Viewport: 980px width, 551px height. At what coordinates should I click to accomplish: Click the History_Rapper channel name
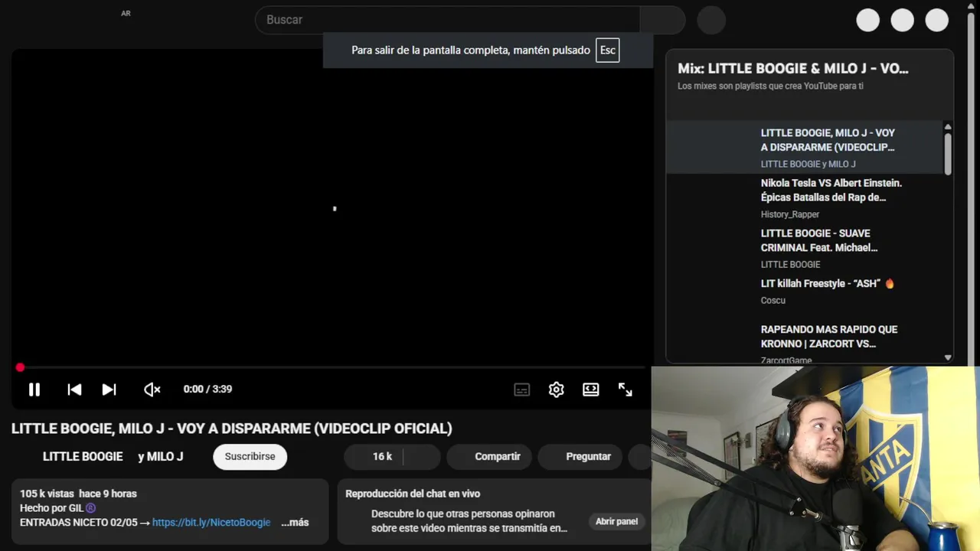pyautogui.click(x=790, y=215)
